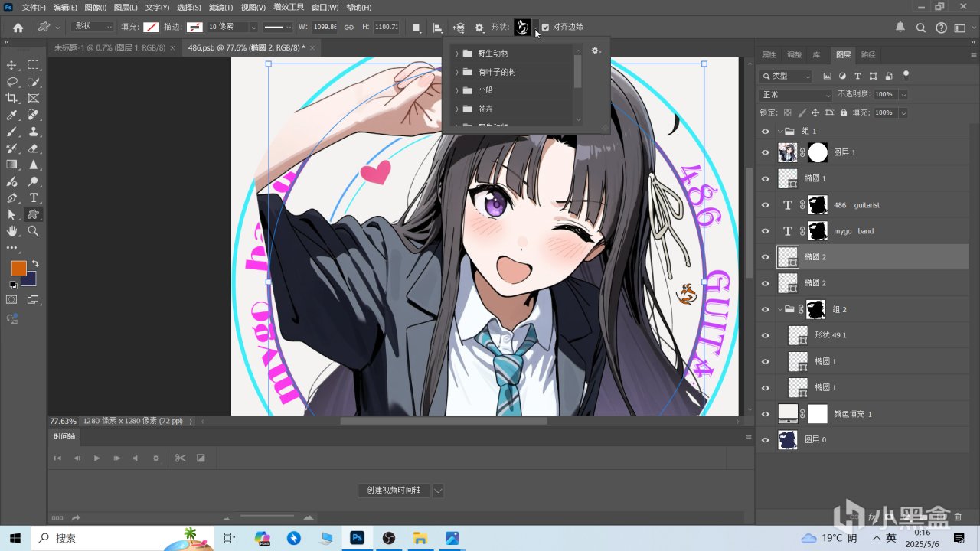
Task: Select the Dodge tool
Action: click(x=34, y=181)
